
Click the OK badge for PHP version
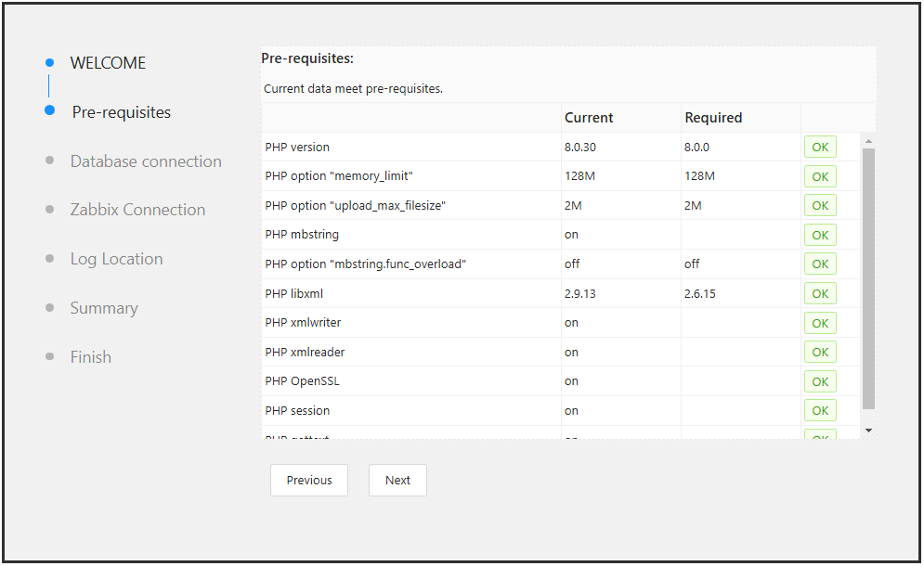[x=820, y=148]
